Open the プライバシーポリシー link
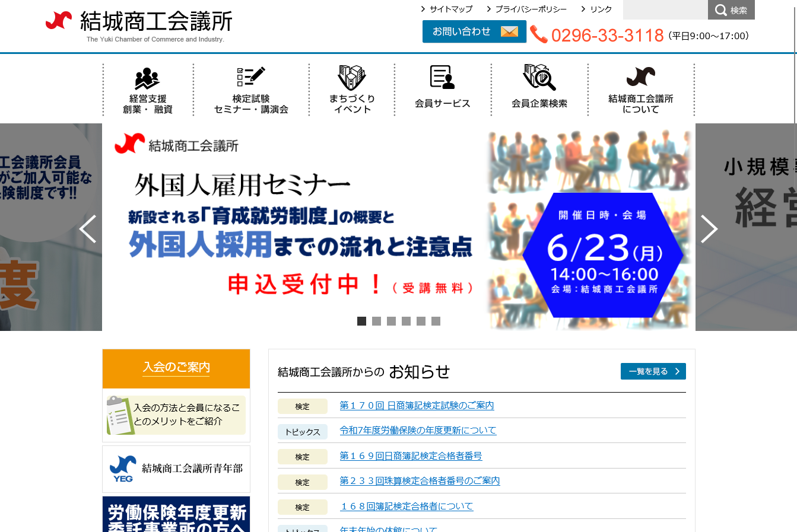The height and width of the screenshot is (532, 797). [530, 9]
